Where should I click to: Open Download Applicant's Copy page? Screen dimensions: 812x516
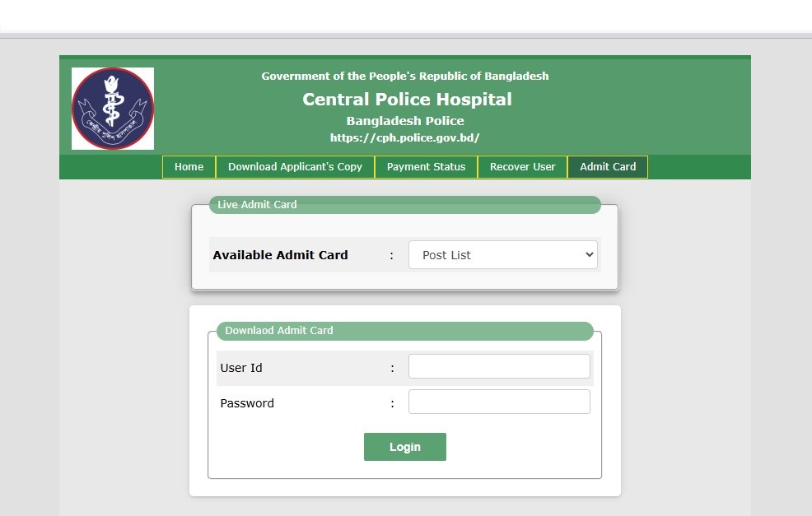295,167
